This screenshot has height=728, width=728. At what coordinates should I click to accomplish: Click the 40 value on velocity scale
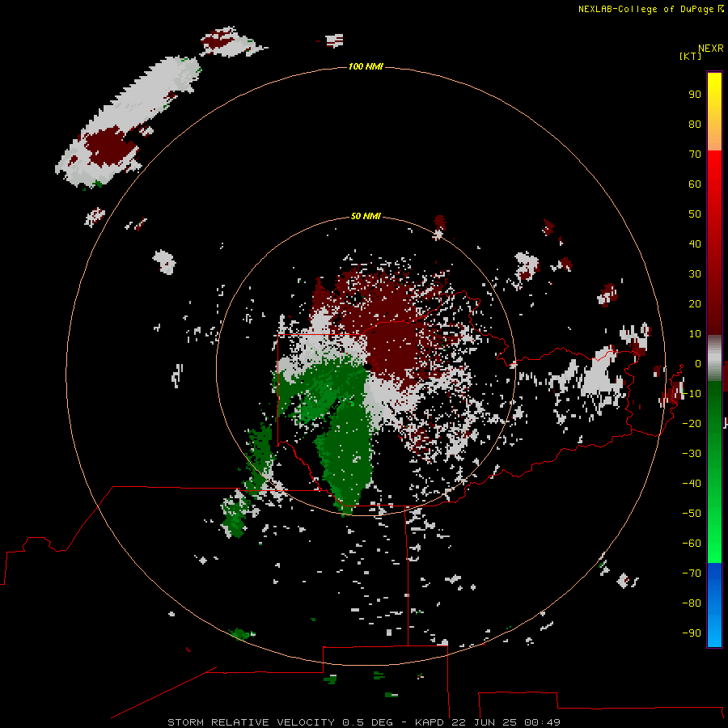click(x=695, y=244)
